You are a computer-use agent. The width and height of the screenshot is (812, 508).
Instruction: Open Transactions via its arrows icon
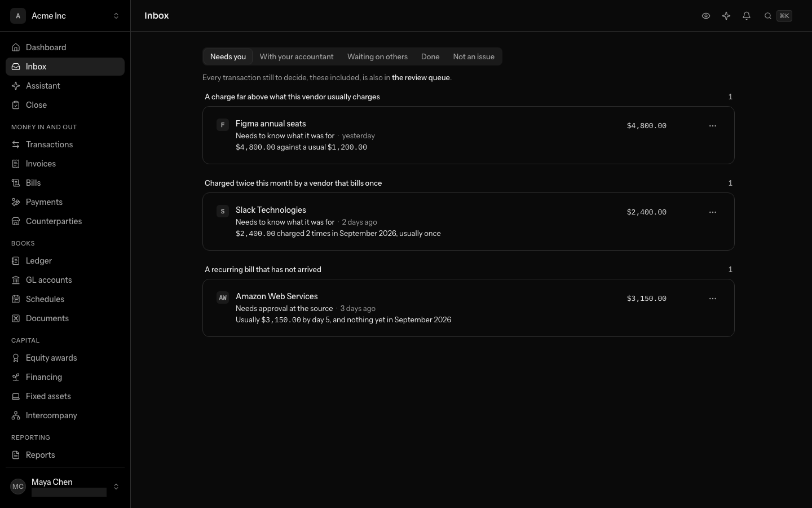pos(16,144)
